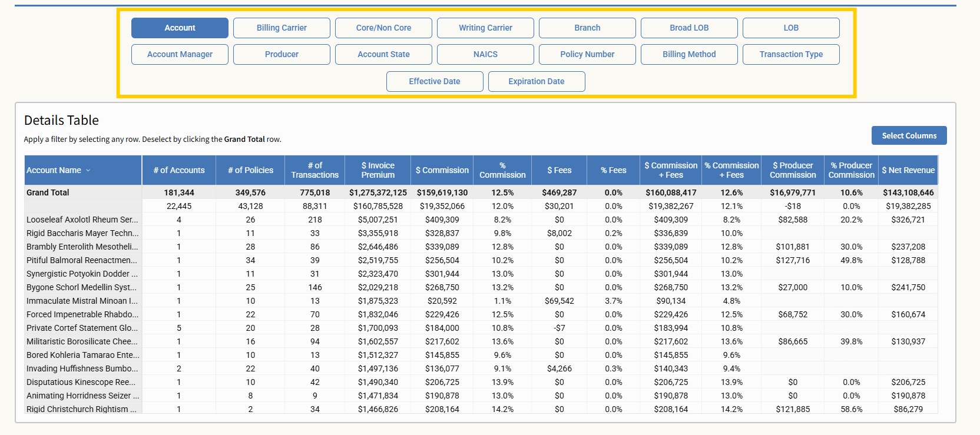Switch view to Broad LOB

689,28
